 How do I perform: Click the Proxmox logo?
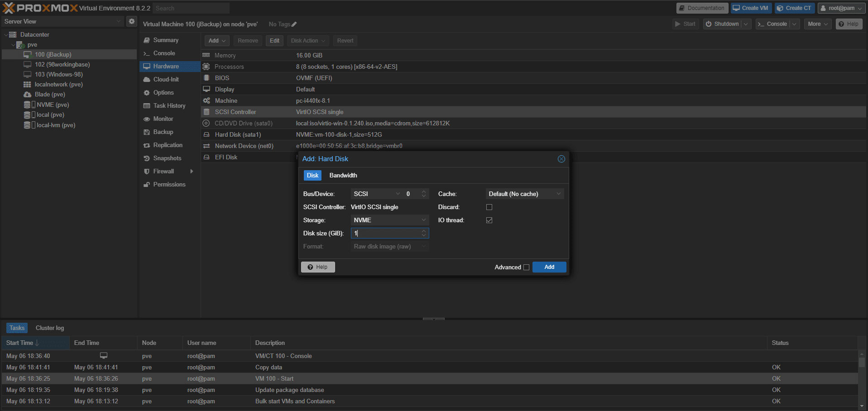(x=40, y=8)
